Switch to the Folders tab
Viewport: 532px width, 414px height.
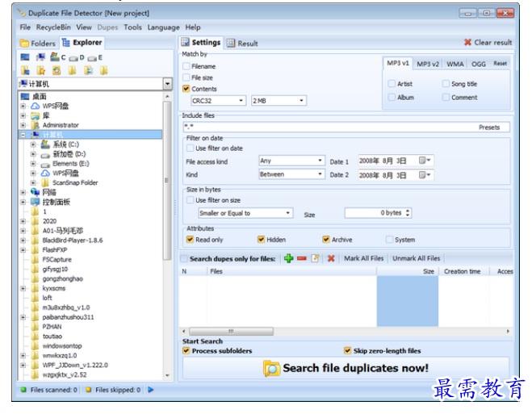pos(38,43)
